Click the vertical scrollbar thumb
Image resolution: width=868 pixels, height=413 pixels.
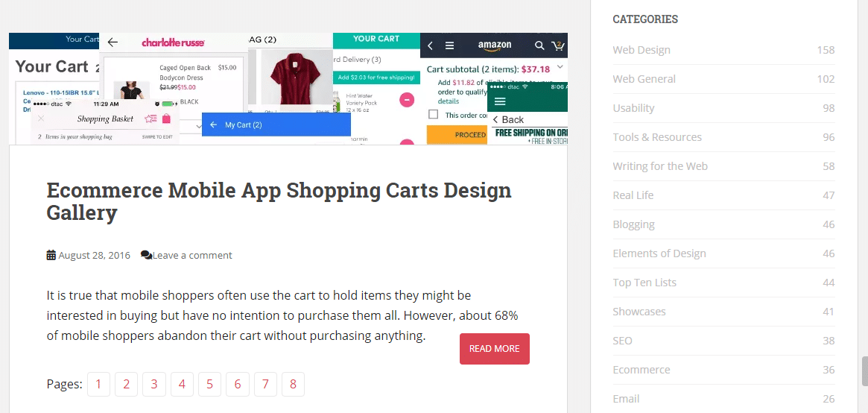[864, 371]
